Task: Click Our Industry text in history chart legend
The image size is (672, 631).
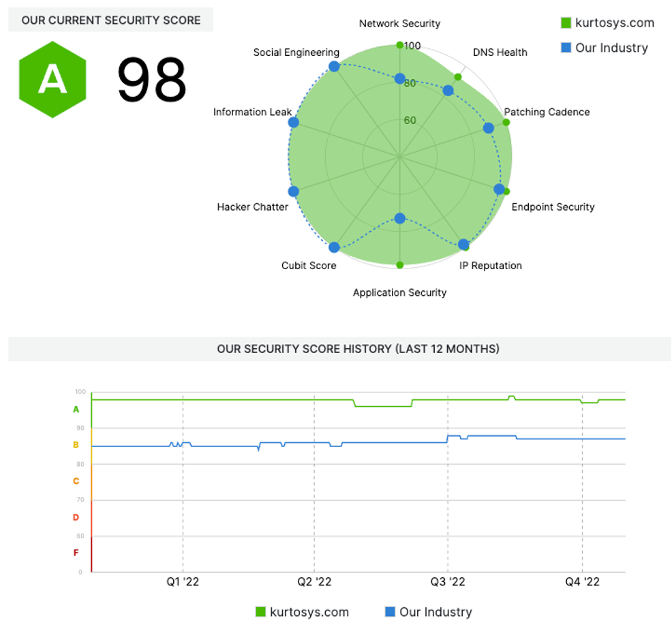Action: (436, 612)
